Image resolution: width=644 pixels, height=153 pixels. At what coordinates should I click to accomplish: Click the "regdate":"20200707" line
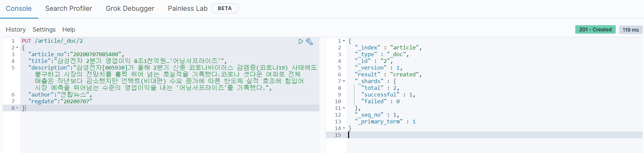click(60, 101)
